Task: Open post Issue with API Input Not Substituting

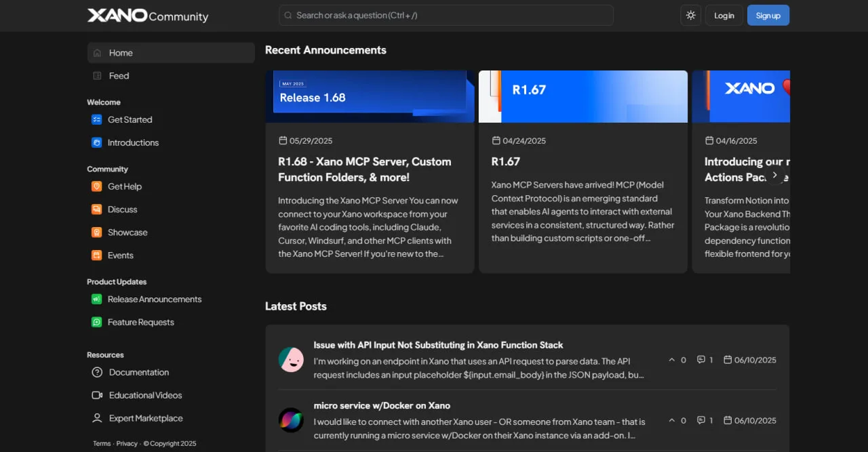Action: point(438,345)
